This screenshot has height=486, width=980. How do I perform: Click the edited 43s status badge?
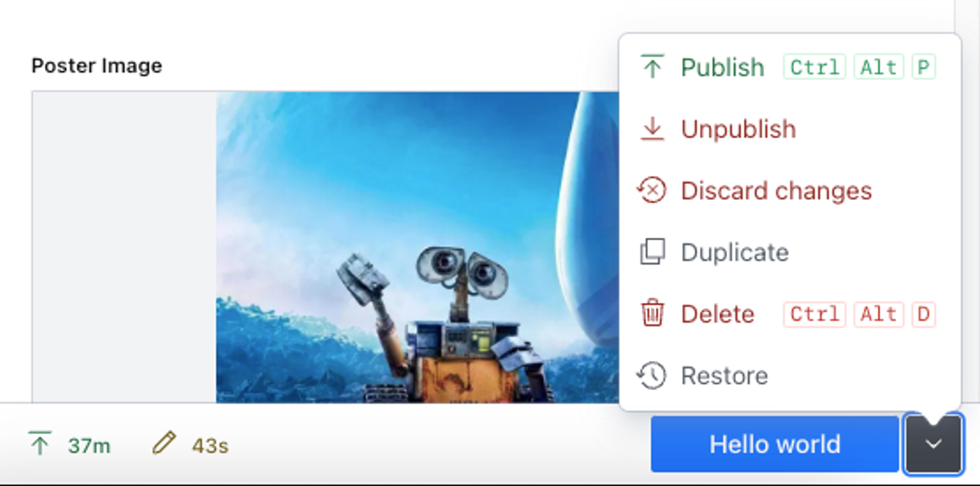[x=190, y=445]
